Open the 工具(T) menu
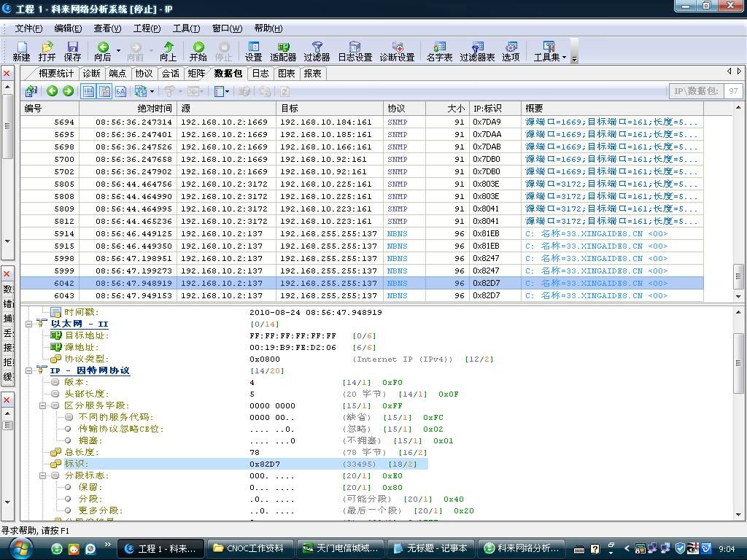This screenshot has width=747, height=560. point(185,28)
